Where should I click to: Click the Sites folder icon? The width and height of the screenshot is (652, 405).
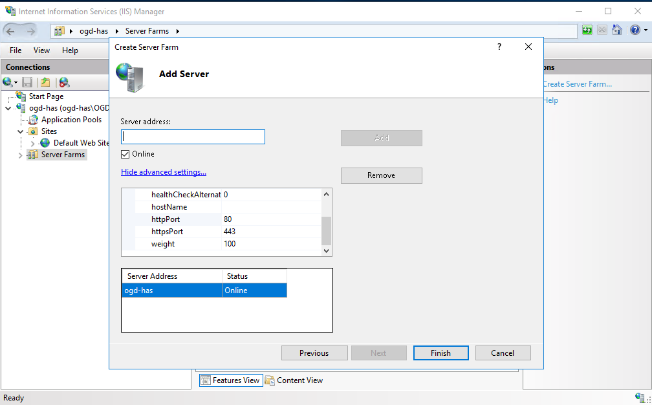click(33, 131)
